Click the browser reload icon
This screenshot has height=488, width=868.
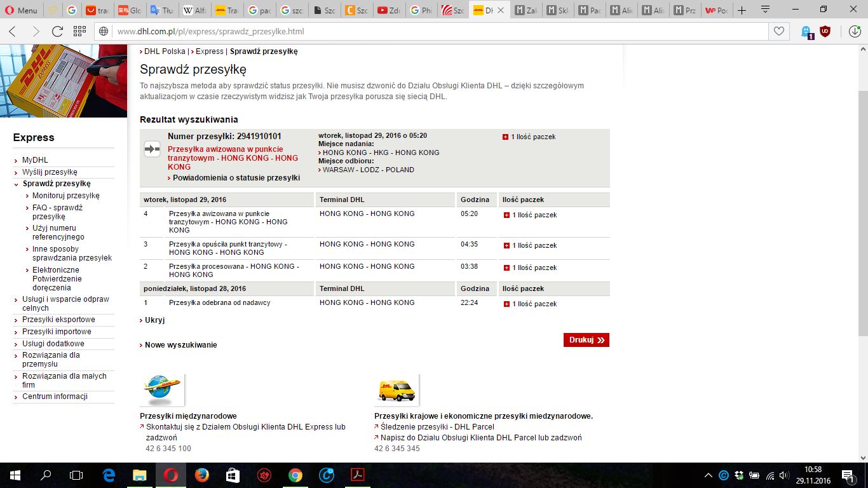pos(57,31)
